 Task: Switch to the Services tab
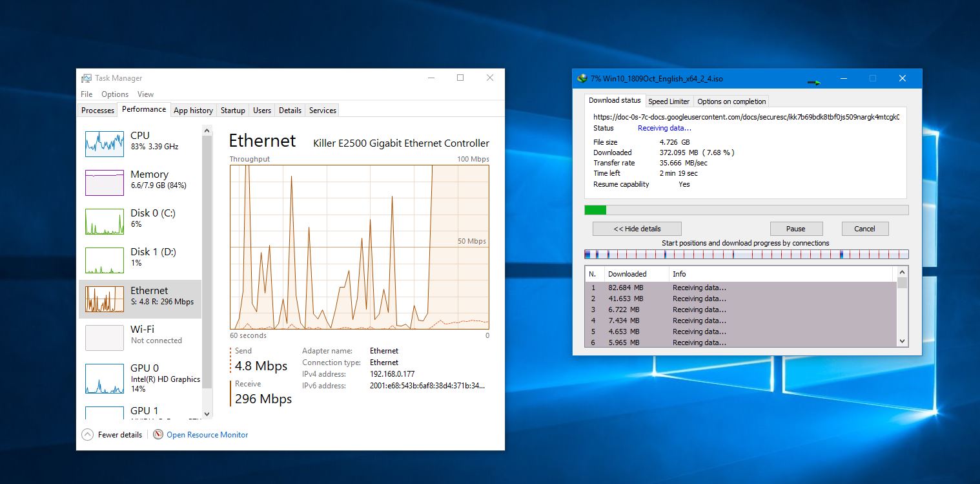point(323,110)
